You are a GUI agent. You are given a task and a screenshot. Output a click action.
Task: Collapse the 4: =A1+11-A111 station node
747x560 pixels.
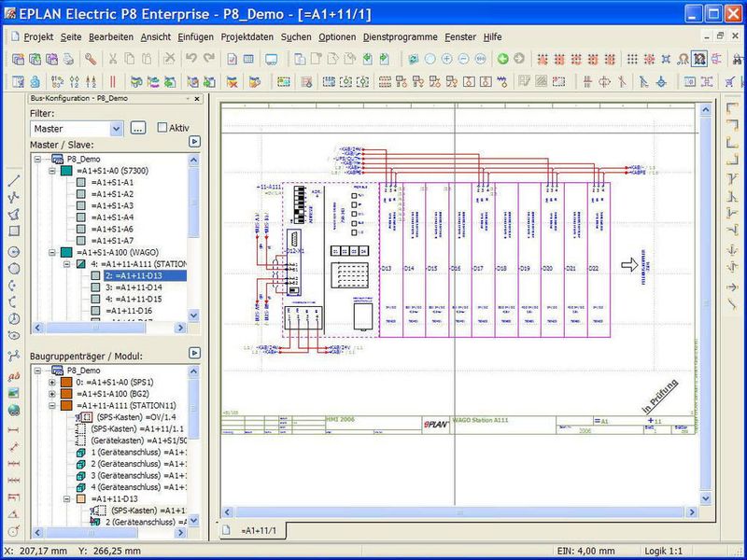[67, 264]
